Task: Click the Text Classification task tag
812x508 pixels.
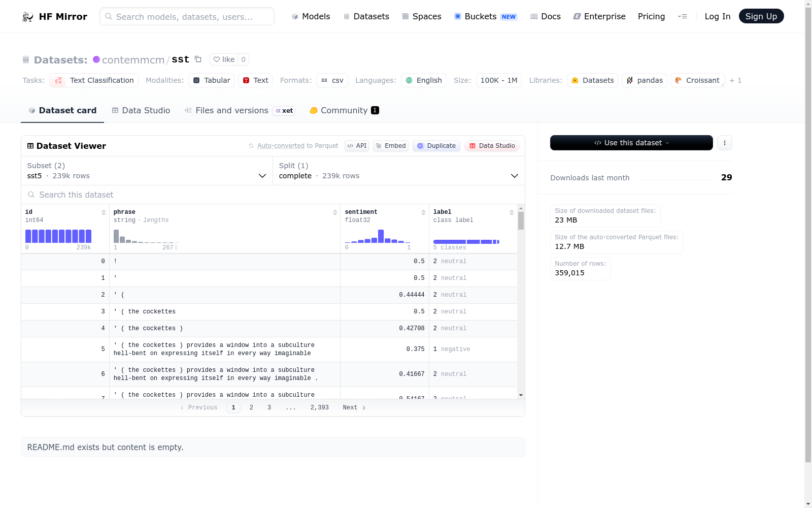Action: click(94, 80)
